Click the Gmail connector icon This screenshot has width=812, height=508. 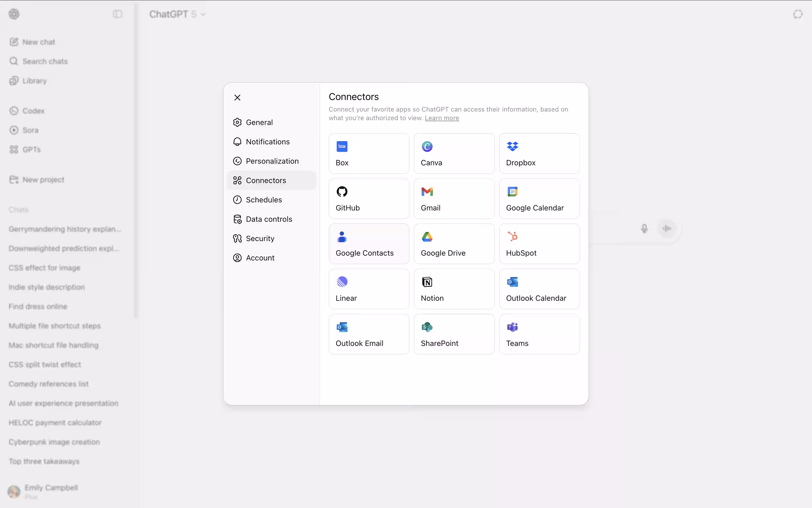coord(427,191)
